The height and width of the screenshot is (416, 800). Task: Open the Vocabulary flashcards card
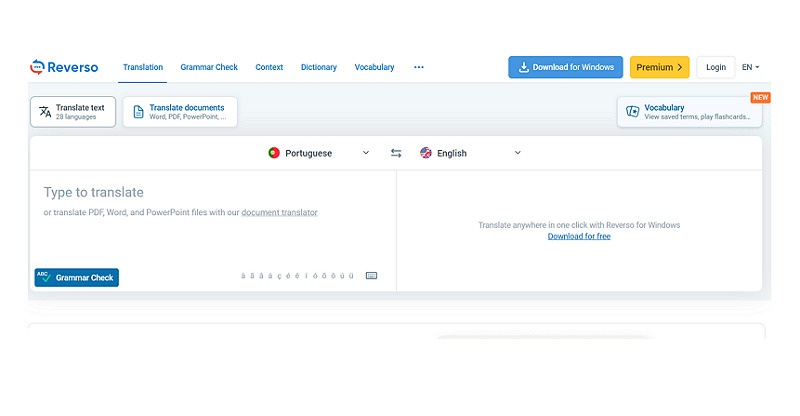[689, 112]
